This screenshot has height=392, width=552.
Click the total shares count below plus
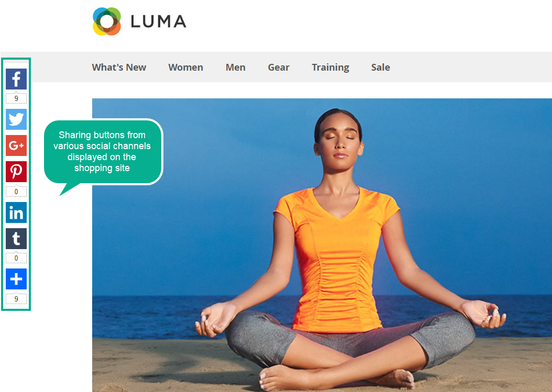point(16,299)
